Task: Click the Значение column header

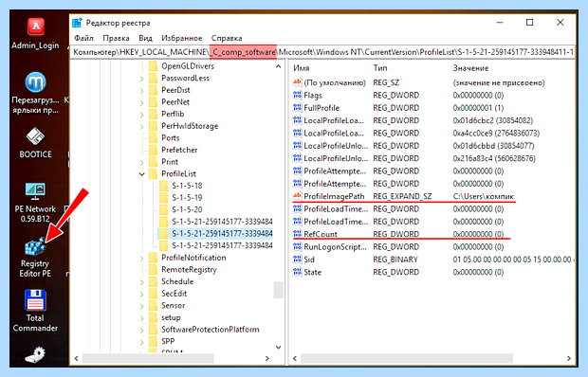Action: [x=470, y=68]
